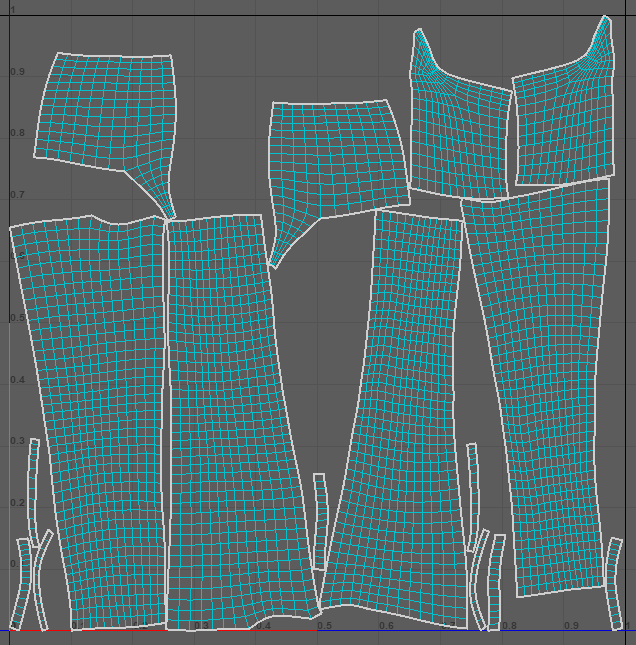The width and height of the screenshot is (636, 645).
Task: Click the 0.7 label on the vertical axis
Action: tap(16, 195)
